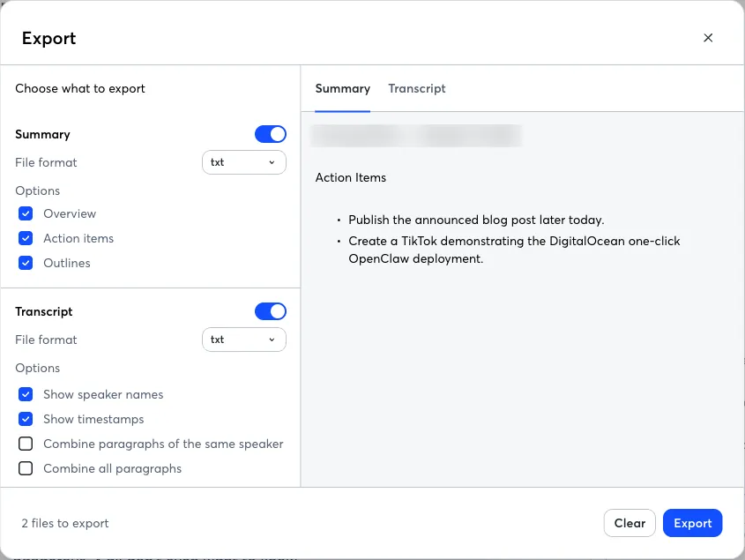745x560 pixels.
Task: Uncheck the Action items checkbox
Action: (x=26, y=238)
